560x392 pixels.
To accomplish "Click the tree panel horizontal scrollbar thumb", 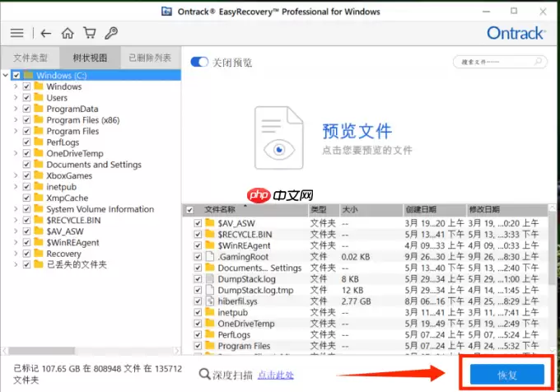I will [x=42, y=351].
